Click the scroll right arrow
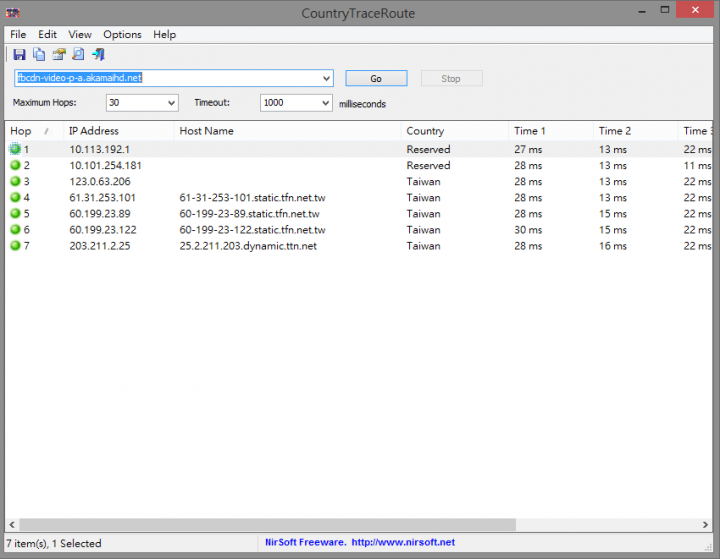720x559 pixels. [x=705, y=525]
